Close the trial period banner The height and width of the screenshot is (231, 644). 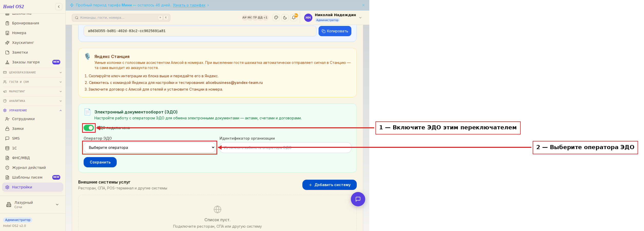[363, 5]
